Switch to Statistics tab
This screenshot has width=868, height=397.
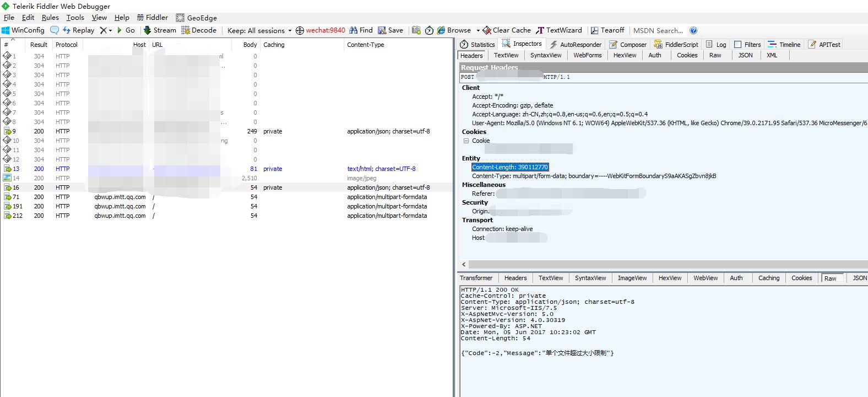[478, 45]
